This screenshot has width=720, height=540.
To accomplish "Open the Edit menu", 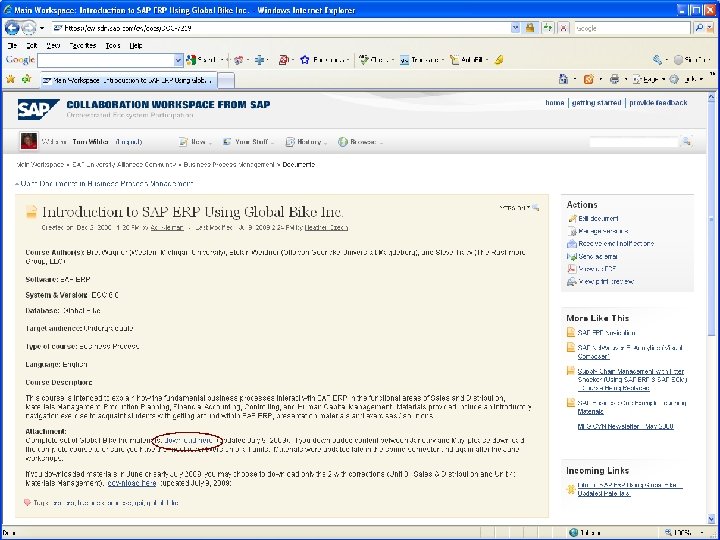I will 31,45.
